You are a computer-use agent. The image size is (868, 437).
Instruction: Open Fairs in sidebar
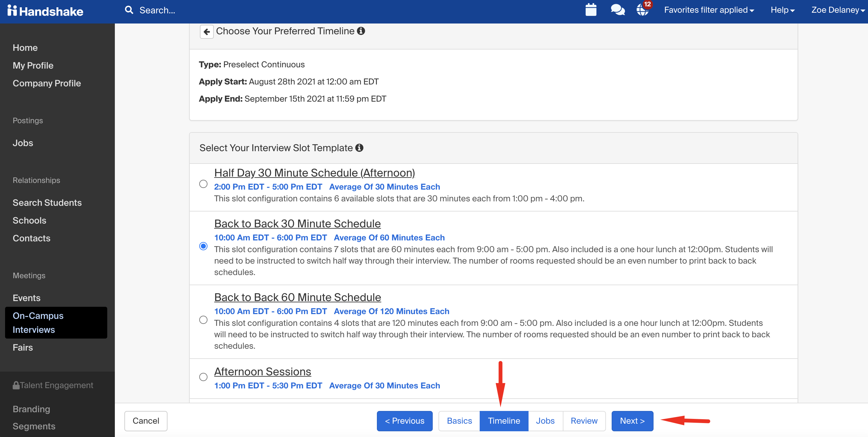coord(23,348)
